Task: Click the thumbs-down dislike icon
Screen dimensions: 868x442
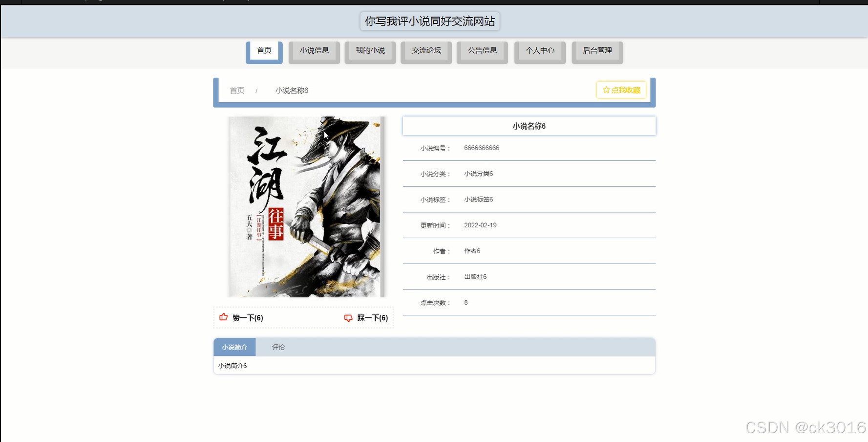Action: 348,318
